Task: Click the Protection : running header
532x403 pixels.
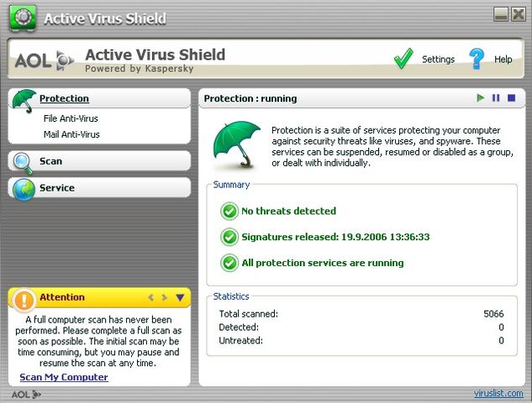Action: [250, 98]
